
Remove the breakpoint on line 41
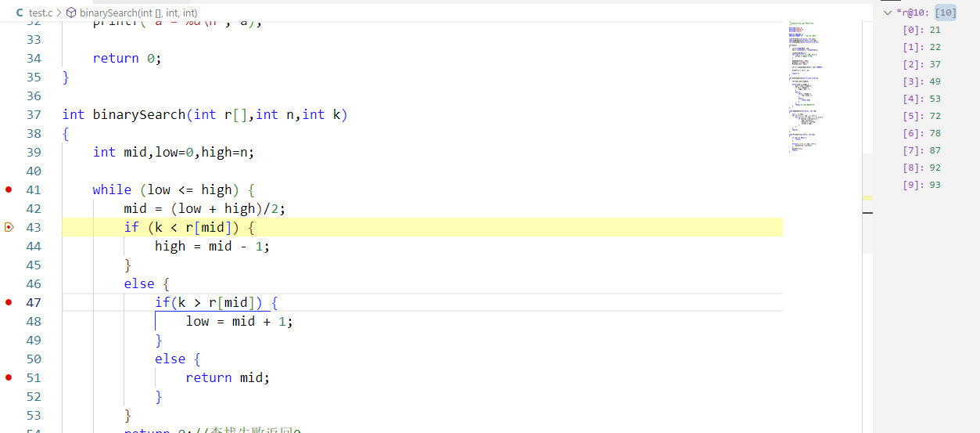(9, 189)
